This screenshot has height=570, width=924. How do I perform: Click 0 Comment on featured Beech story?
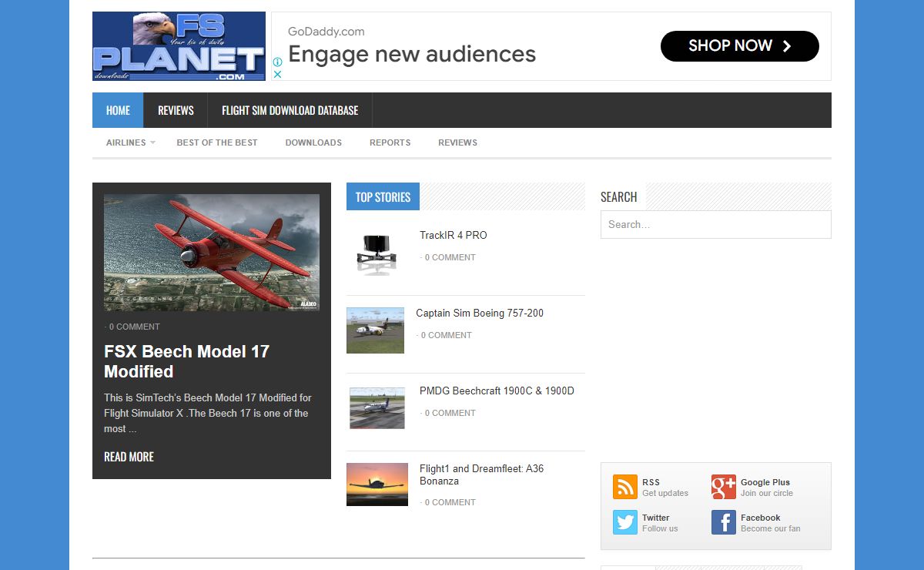[x=135, y=327]
